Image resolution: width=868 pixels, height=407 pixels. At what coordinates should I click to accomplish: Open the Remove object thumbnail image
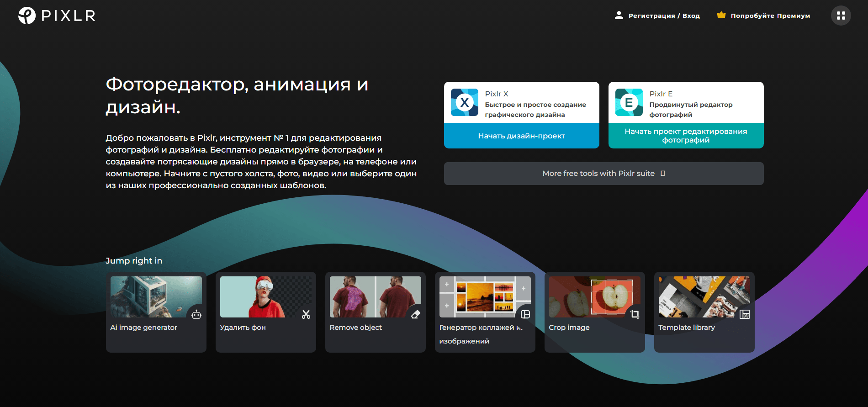tap(376, 297)
